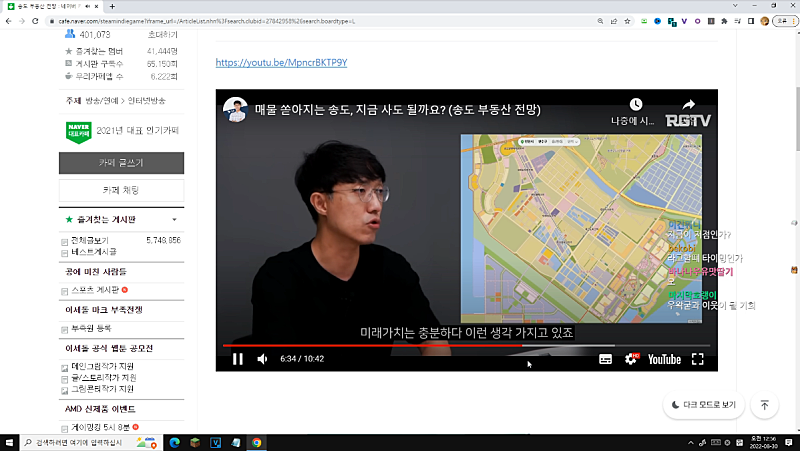Expand the 즐겨찾는 게시판 dropdown arrow

pyautogui.click(x=175, y=219)
